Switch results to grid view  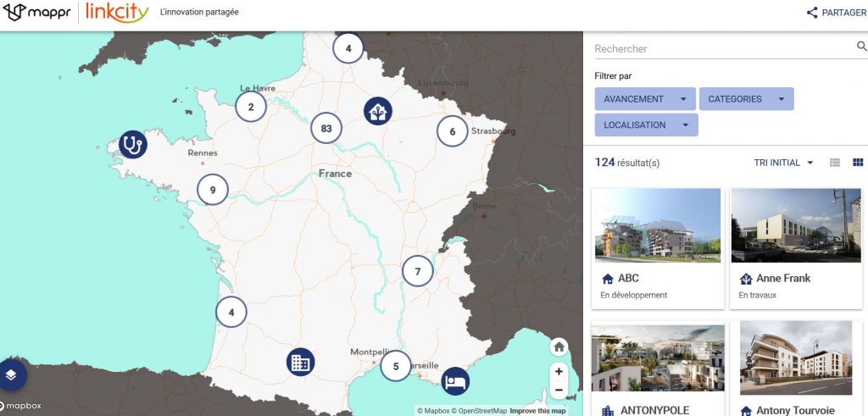(857, 163)
